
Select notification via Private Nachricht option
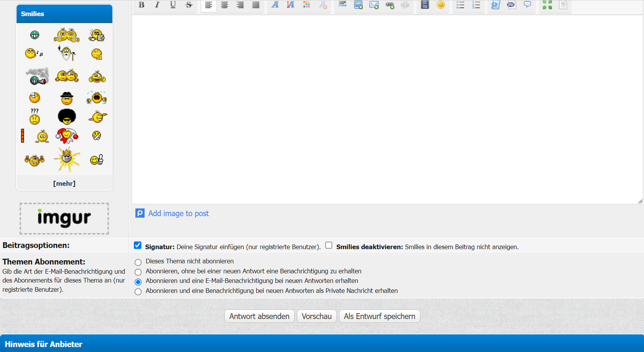tap(138, 292)
